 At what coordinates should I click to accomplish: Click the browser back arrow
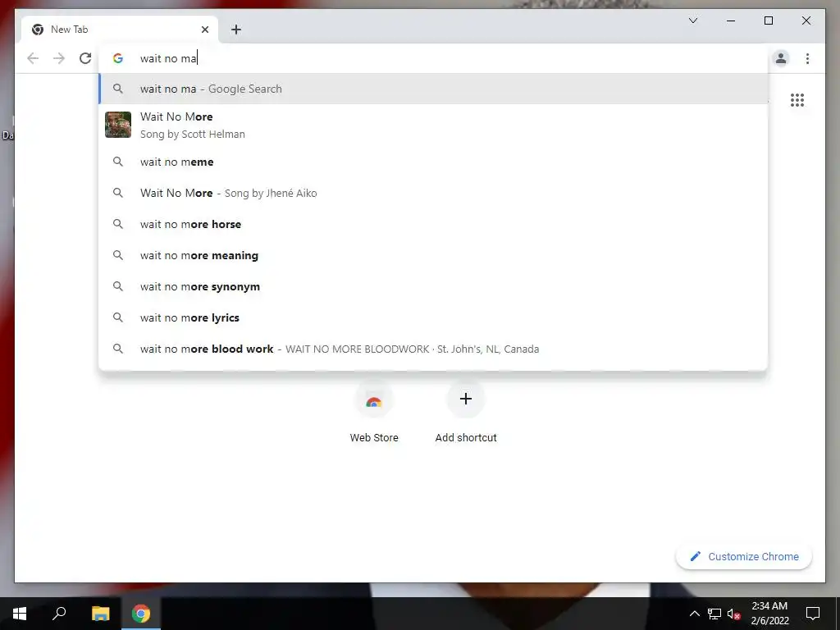pos(33,58)
